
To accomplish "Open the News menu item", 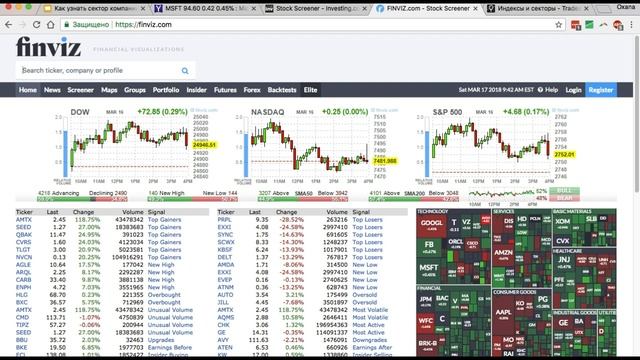I will click(x=52, y=90).
